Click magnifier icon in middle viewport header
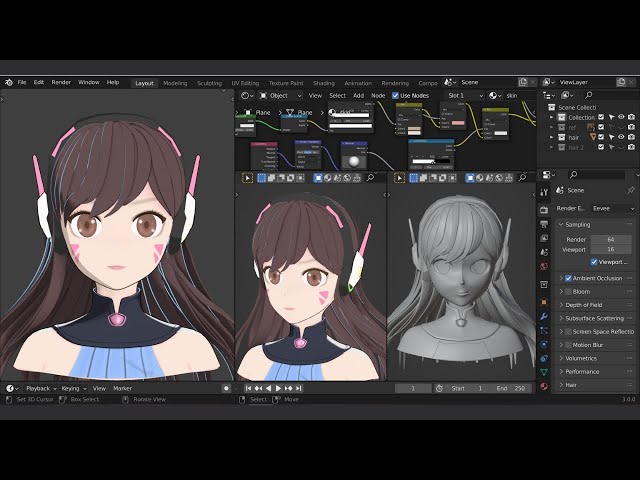 370,178
